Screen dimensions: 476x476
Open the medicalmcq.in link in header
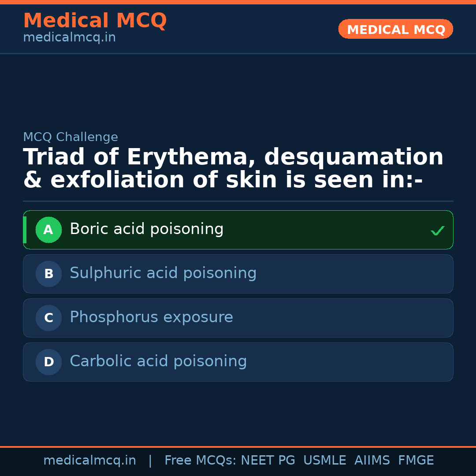point(69,38)
